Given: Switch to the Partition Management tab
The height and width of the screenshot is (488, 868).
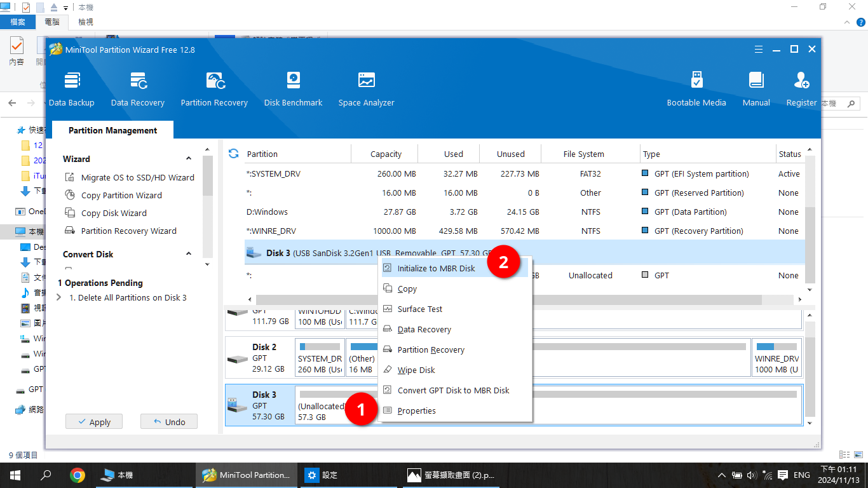Looking at the screenshot, I should 112,130.
